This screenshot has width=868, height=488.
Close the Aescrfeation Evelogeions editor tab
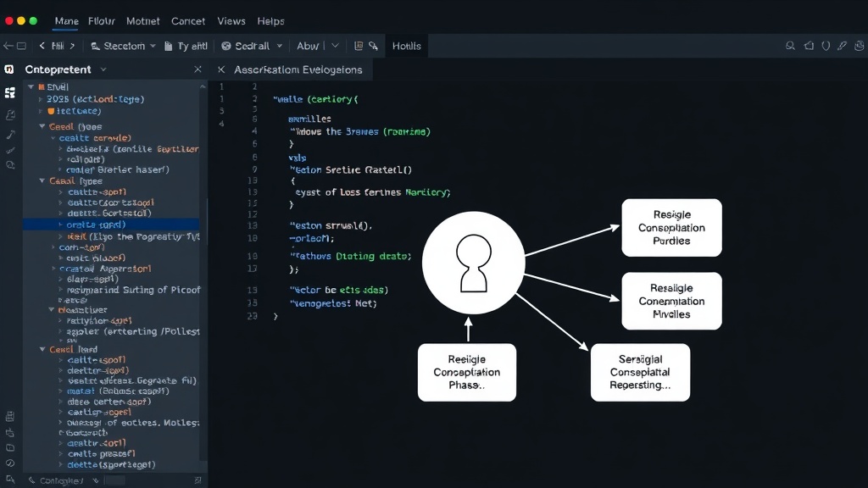(221, 69)
